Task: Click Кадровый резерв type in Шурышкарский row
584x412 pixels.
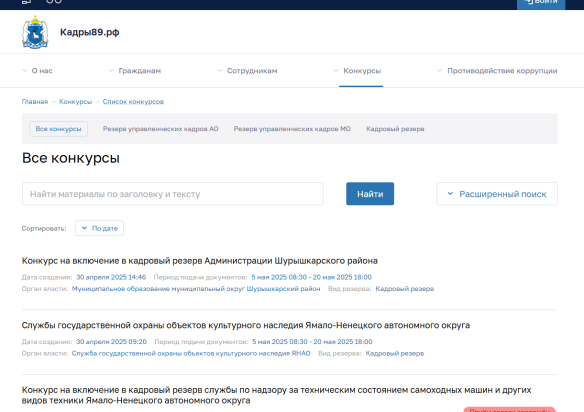Action: (404, 289)
